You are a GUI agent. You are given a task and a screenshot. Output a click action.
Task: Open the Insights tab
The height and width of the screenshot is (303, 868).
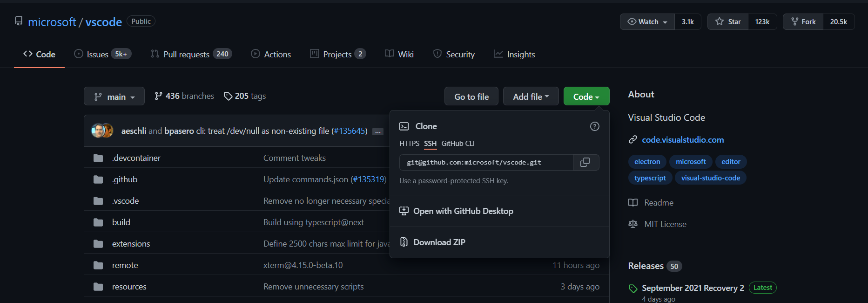(514, 54)
